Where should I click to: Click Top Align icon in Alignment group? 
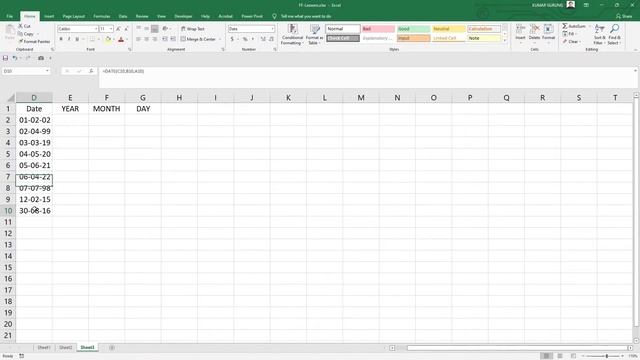coord(139,29)
